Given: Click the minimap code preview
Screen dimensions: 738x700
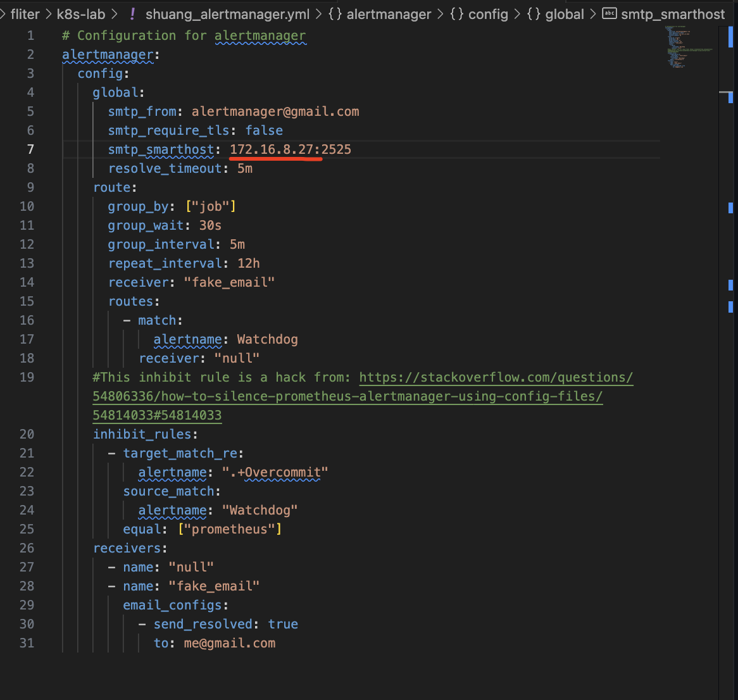Looking at the screenshot, I should pos(689,47).
